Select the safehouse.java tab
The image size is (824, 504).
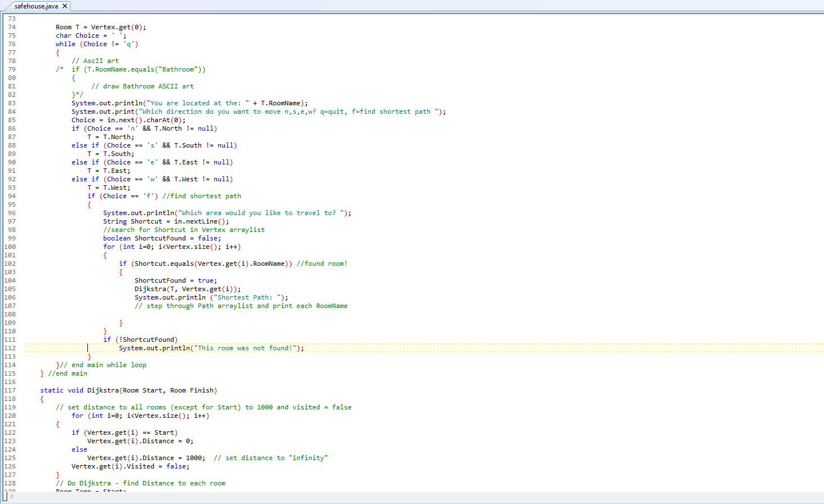(34, 6)
